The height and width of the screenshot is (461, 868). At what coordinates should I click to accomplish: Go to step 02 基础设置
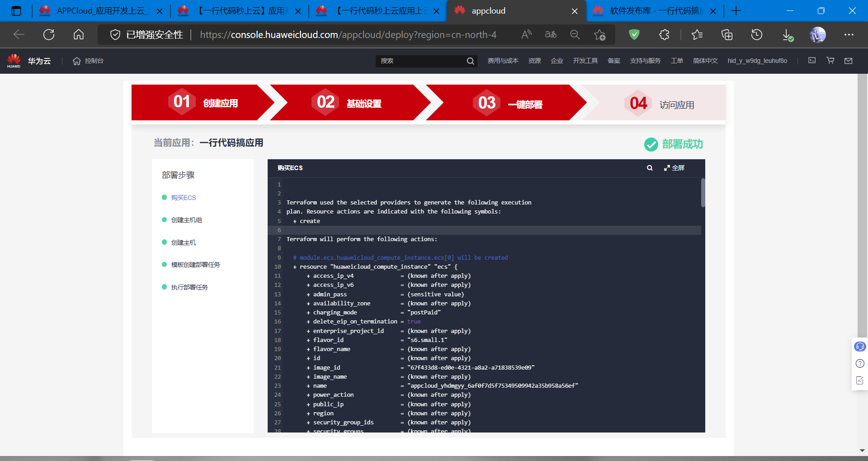click(x=350, y=103)
